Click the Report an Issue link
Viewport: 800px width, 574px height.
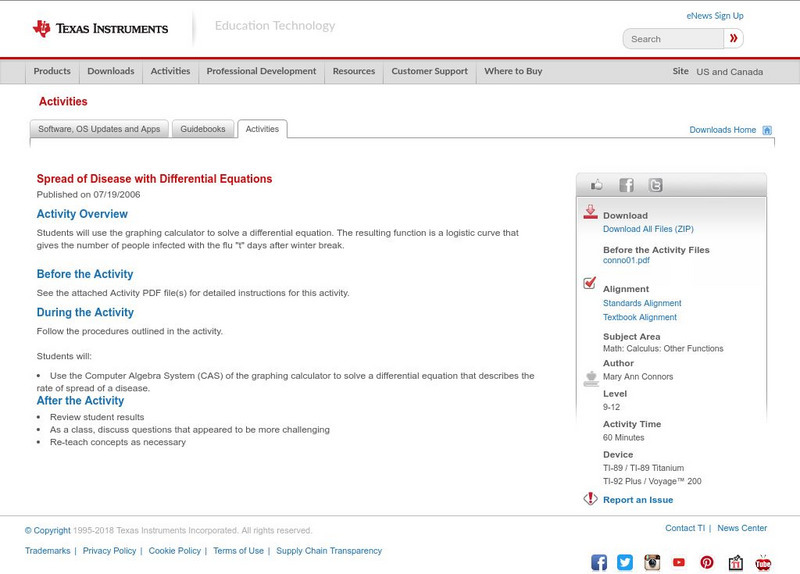pyautogui.click(x=638, y=500)
